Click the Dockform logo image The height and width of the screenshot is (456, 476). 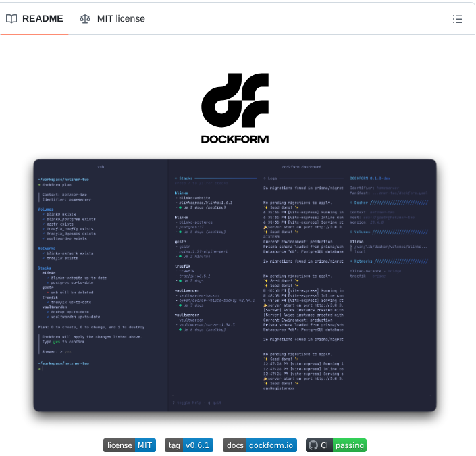coord(235,108)
